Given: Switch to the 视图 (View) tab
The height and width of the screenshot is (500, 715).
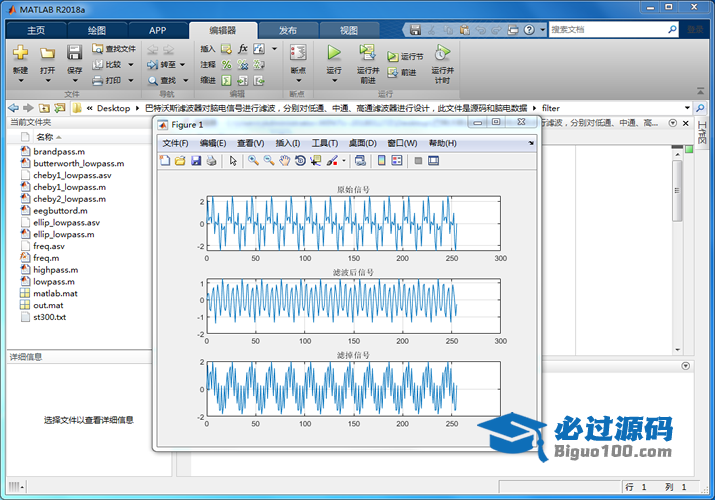Looking at the screenshot, I should [x=349, y=31].
